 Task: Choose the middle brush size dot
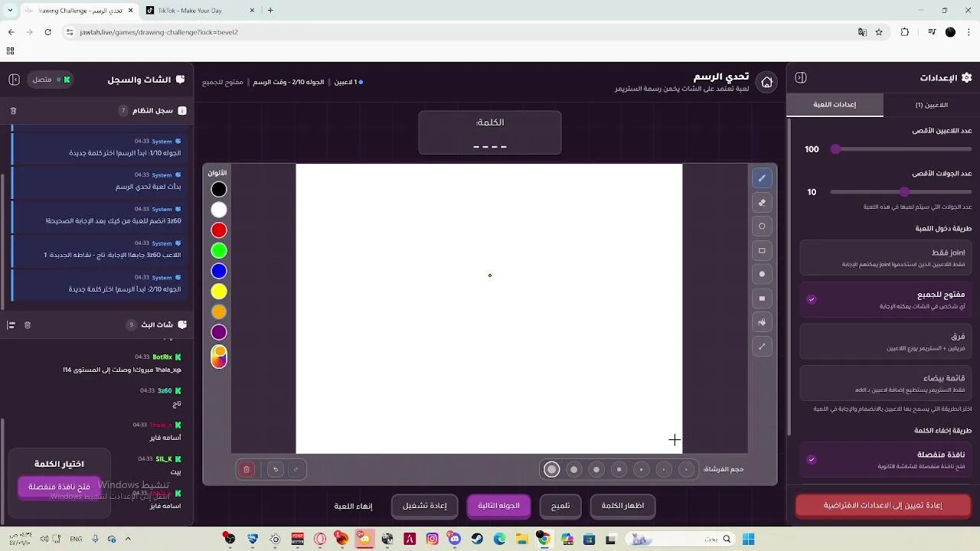pos(619,470)
